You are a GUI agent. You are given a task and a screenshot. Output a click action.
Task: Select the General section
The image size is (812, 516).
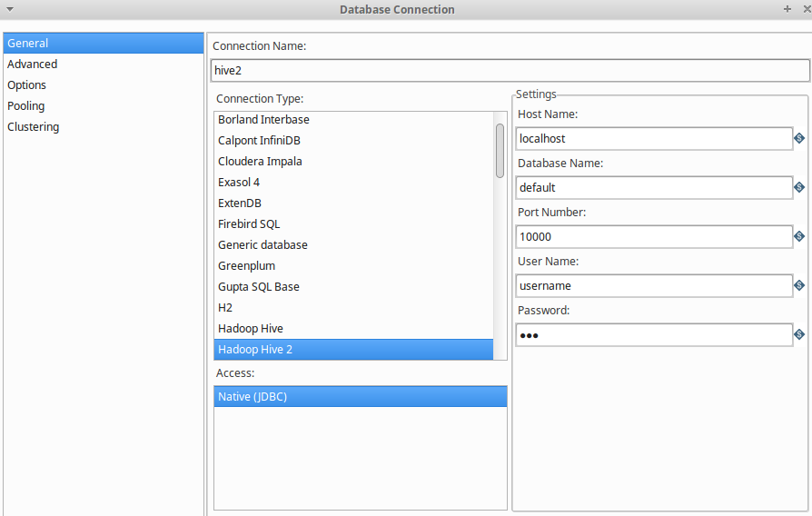click(x=104, y=43)
